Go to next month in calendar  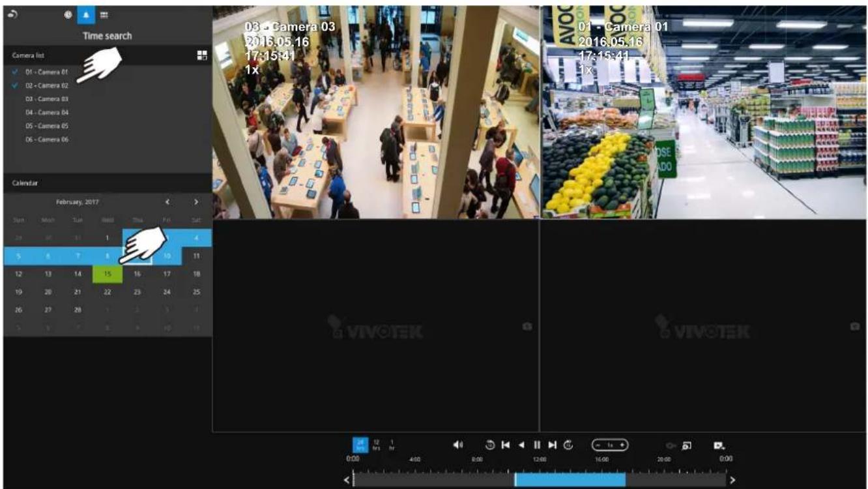(196, 202)
